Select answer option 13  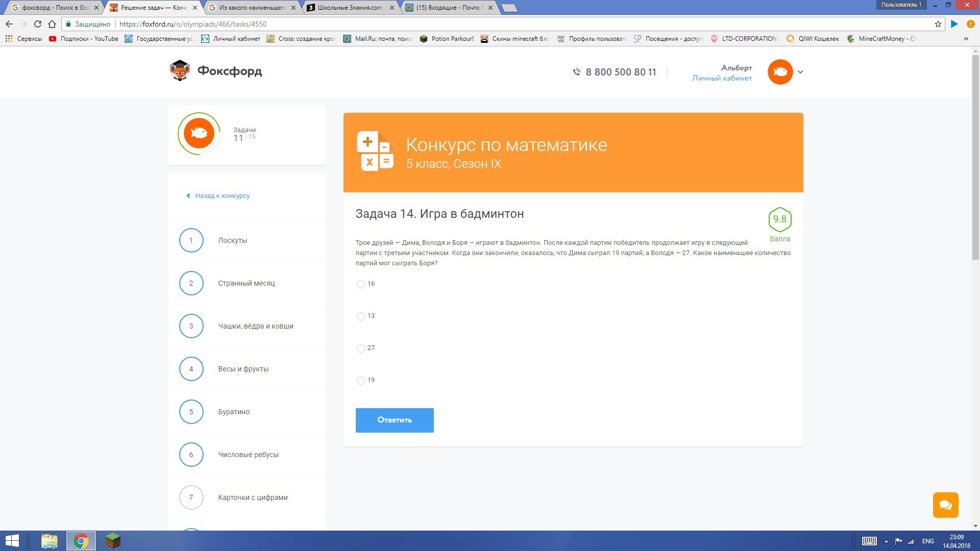click(361, 316)
